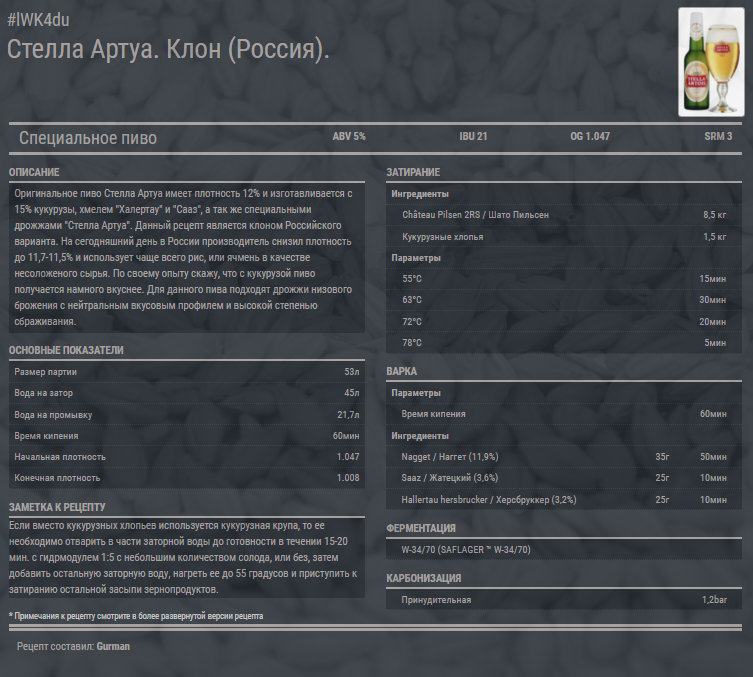Click the Специальное пиво style label
The image size is (753, 677).
coord(88,138)
